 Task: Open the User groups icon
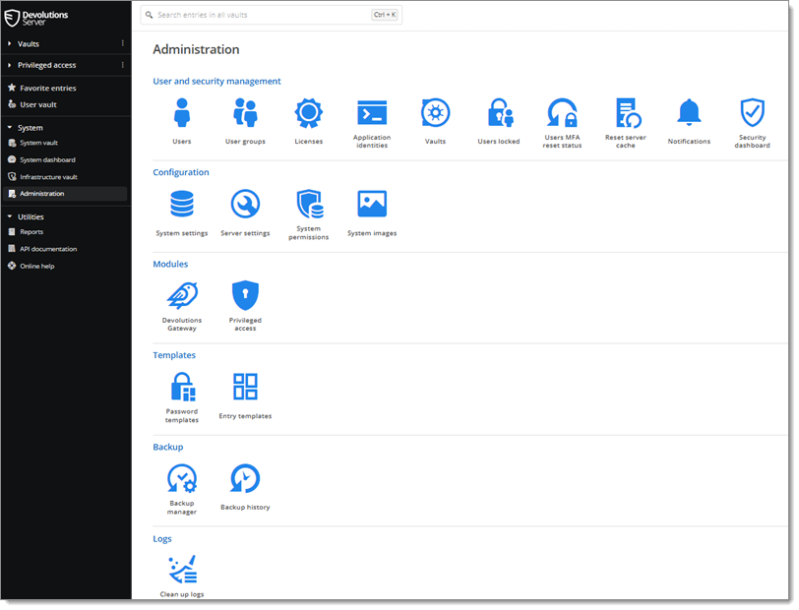pyautogui.click(x=245, y=113)
